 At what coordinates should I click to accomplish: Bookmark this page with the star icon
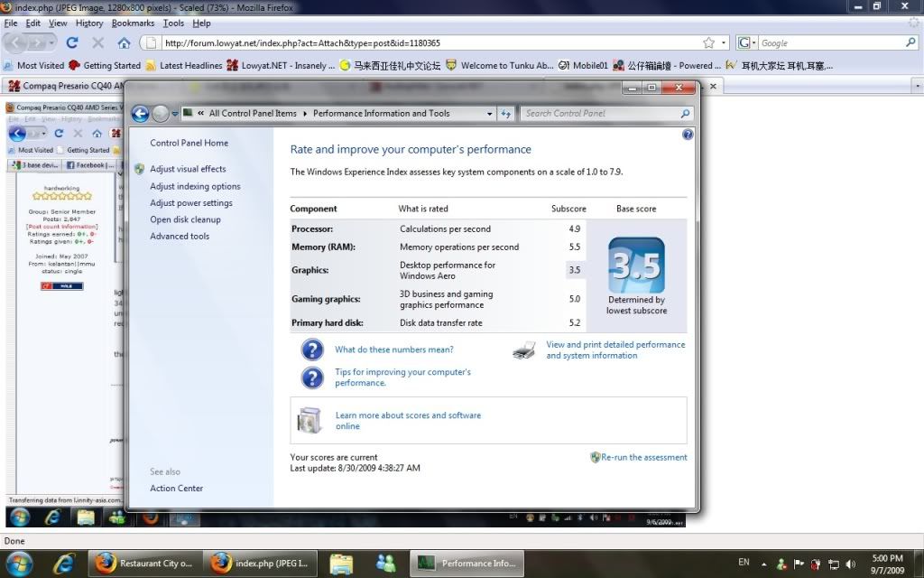pyautogui.click(x=709, y=42)
